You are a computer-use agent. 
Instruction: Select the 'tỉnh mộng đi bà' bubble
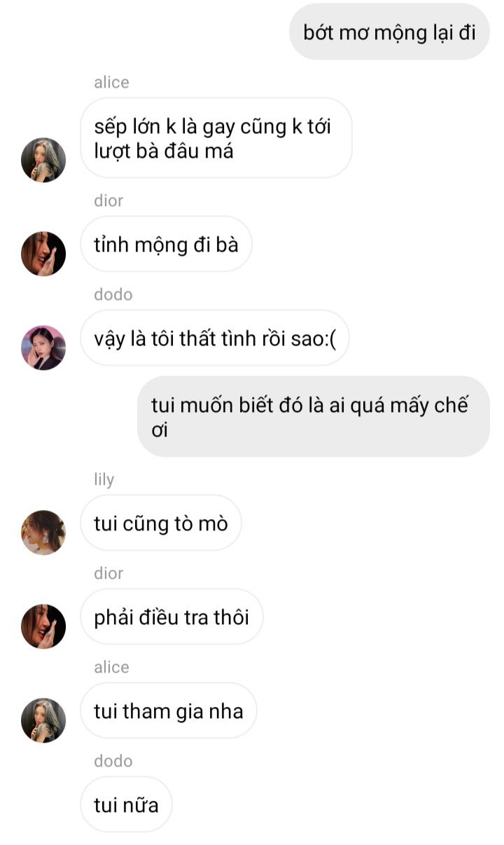(x=166, y=245)
